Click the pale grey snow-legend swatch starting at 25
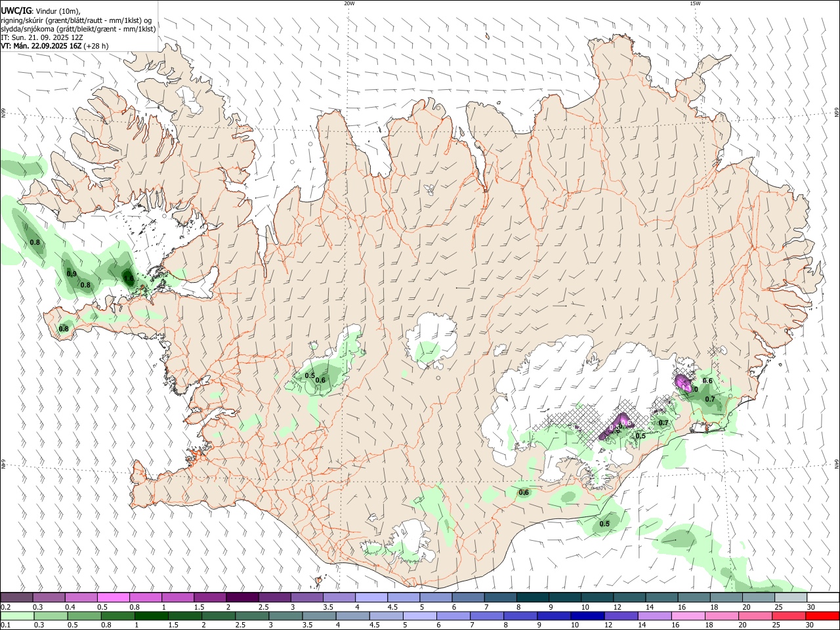 pyautogui.click(x=790, y=598)
